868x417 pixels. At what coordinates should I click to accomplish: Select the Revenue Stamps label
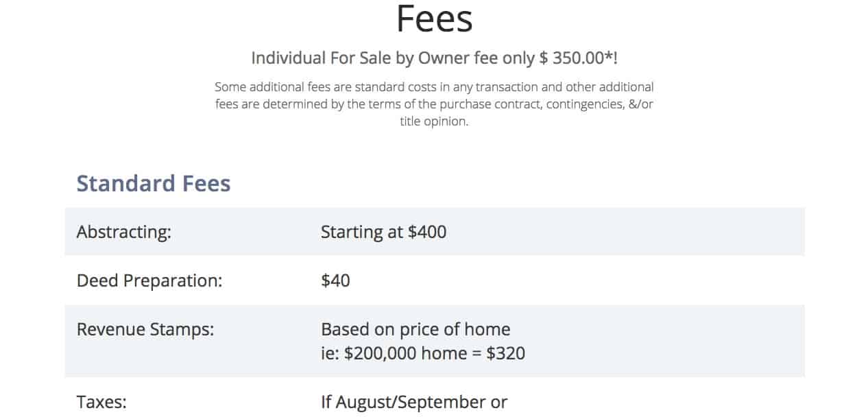[145, 329]
